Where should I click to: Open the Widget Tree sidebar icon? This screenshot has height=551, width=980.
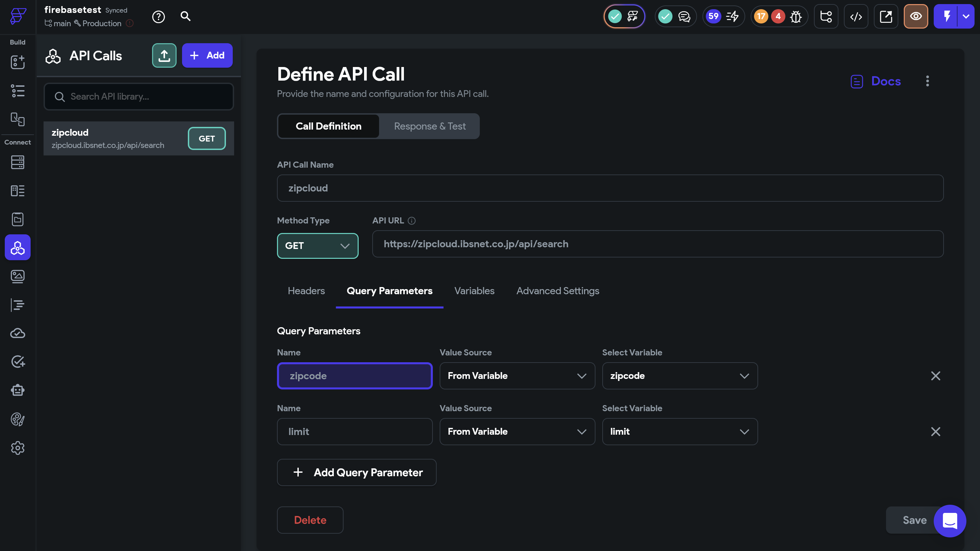pos(17,91)
